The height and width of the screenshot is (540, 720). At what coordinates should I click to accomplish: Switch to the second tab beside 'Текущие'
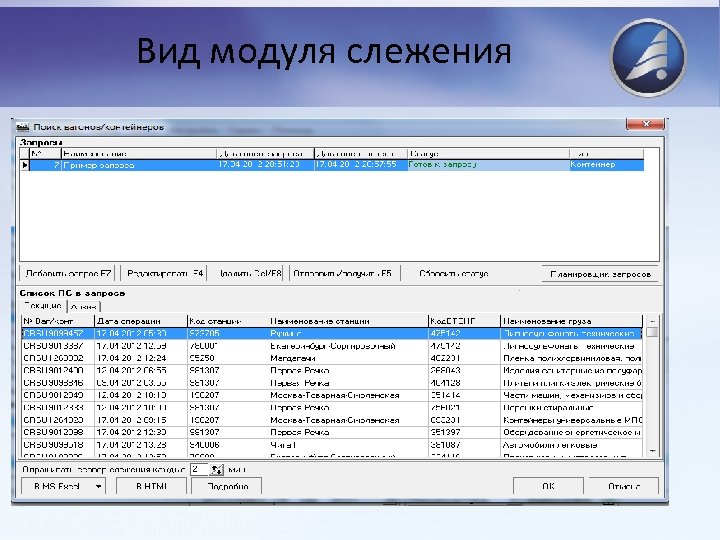tap(84, 306)
